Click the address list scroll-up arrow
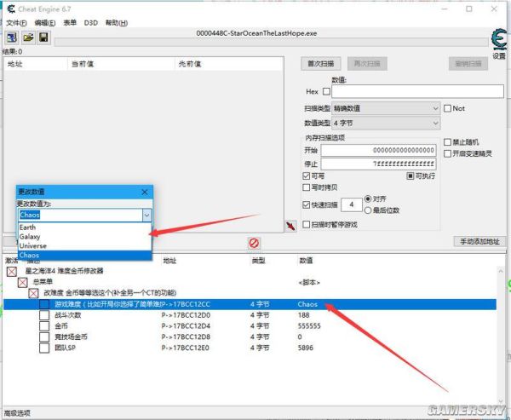The height and width of the screenshot is (420, 511). [501, 271]
